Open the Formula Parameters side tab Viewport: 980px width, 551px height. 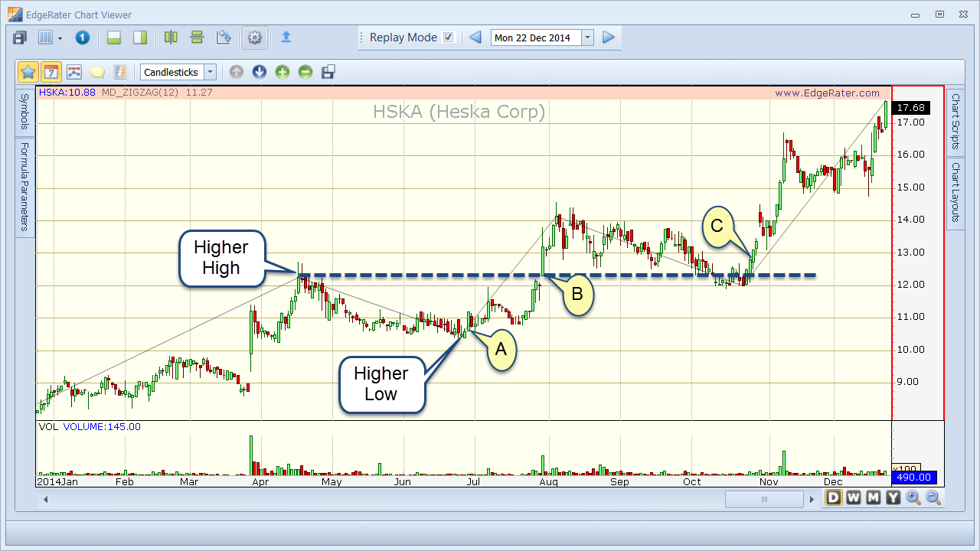[x=24, y=187]
